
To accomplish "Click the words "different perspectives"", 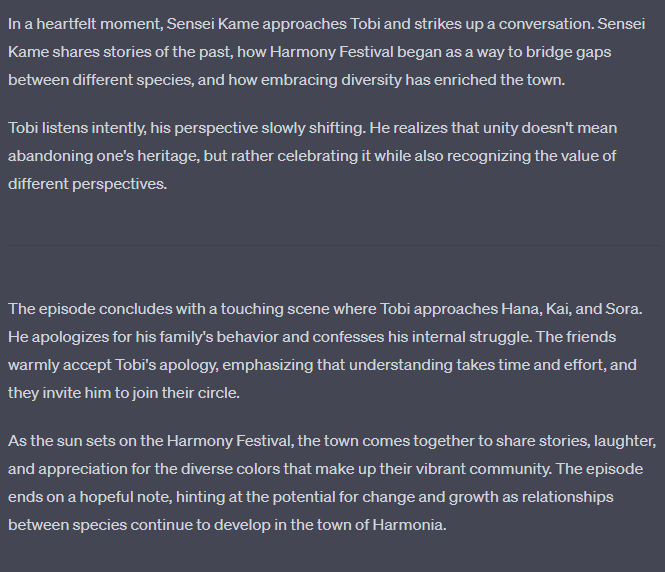I will coord(85,184).
